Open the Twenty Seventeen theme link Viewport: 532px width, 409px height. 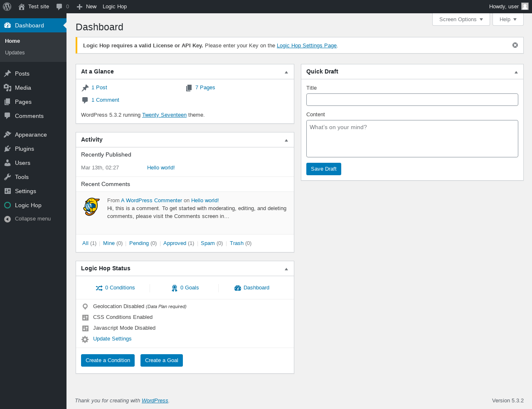(x=164, y=115)
